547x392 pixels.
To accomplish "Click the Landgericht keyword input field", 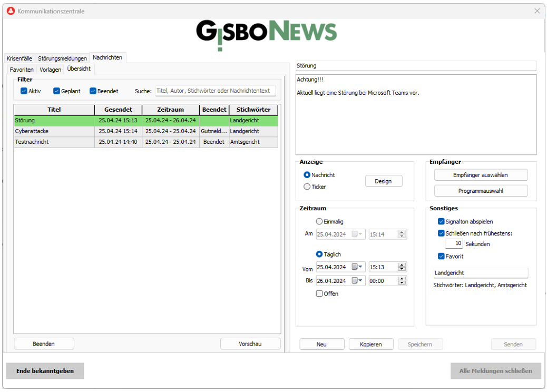I will (481, 273).
